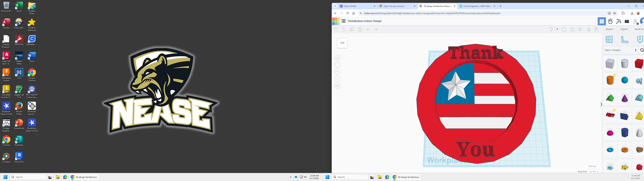Open the dropdown arrow beside the lightbulb
The image size is (644, 181).
click(x=557, y=29)
